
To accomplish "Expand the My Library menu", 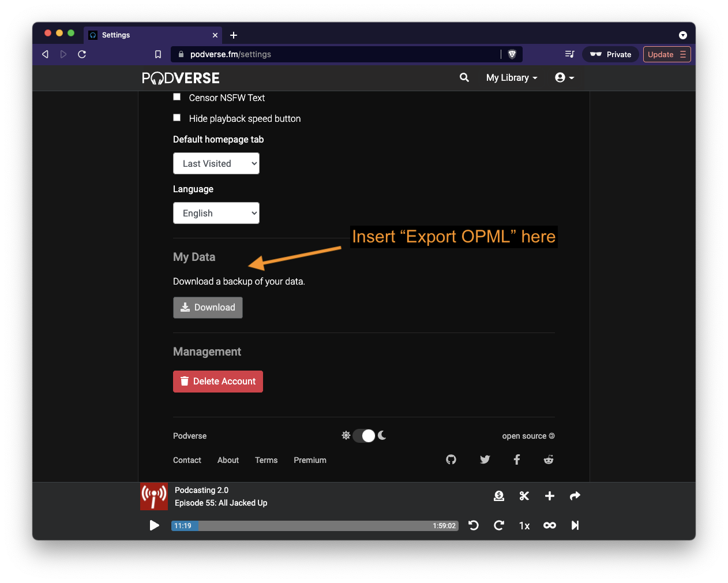I will 511,77.
